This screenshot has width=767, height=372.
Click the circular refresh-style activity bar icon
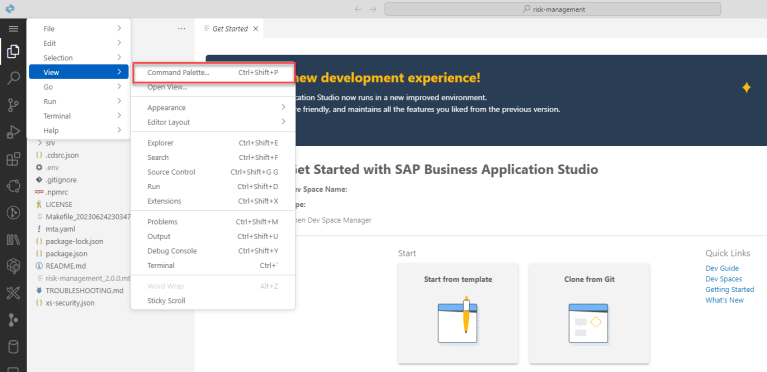13,186
